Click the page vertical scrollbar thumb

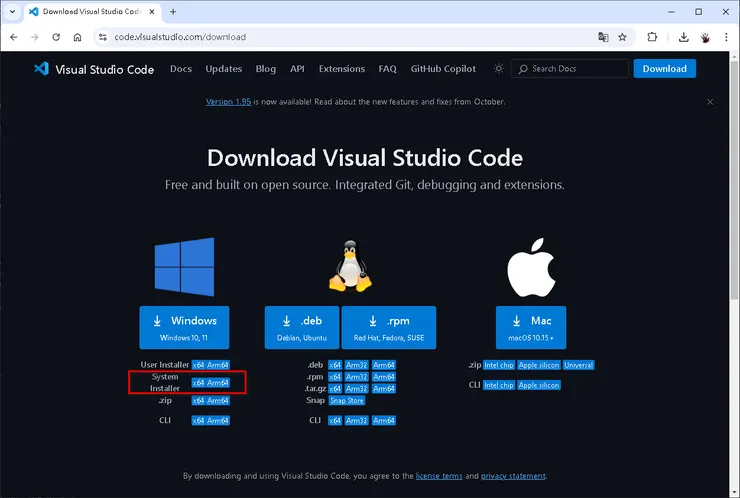734,179
